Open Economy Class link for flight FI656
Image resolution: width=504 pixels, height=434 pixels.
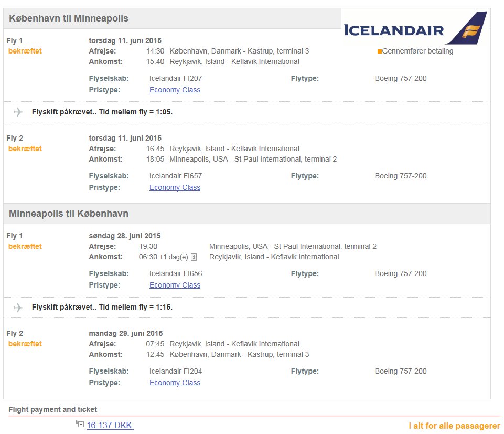coord(175,285)
